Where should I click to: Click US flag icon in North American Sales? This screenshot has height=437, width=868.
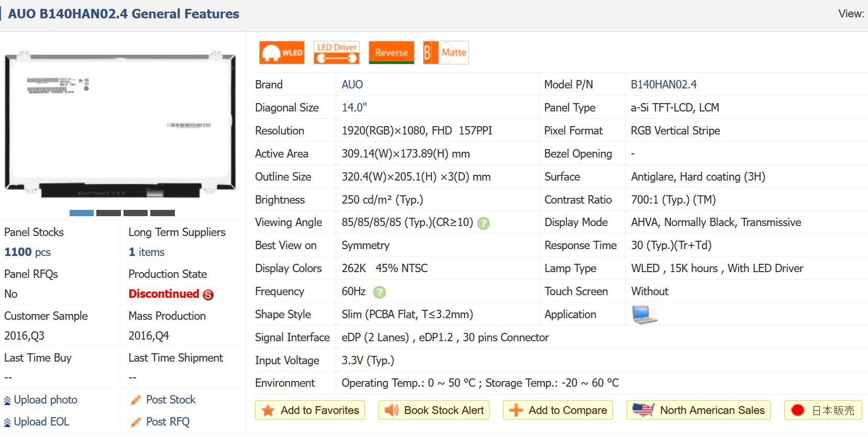(643, 410)
